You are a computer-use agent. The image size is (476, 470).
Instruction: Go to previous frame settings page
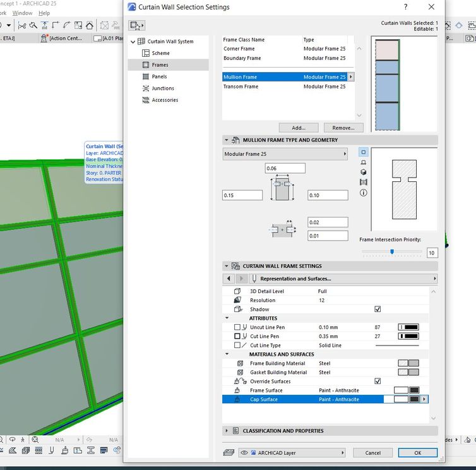tap(229, 279)
